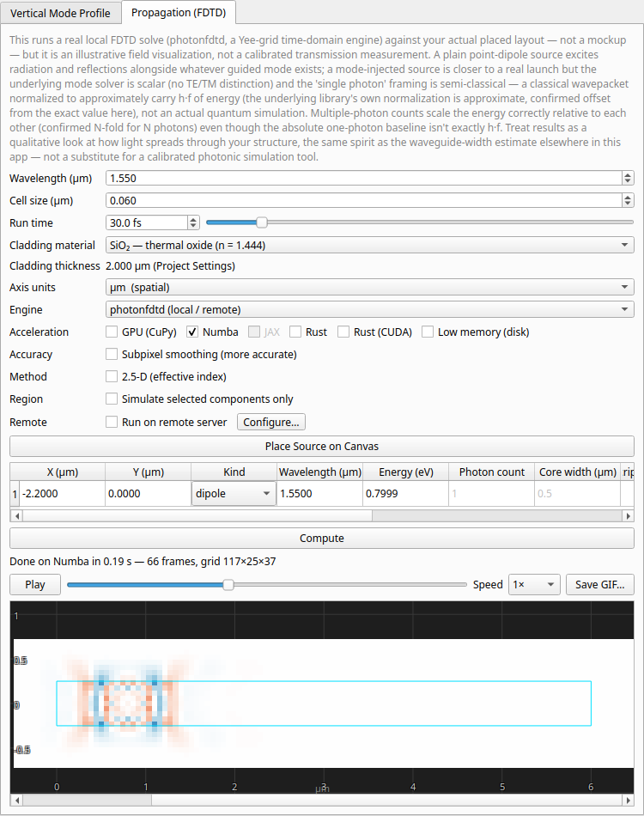Viewport: 644px width, 816px height.
Task: Click the Kind column header
Action: click(x=234, y=472)
